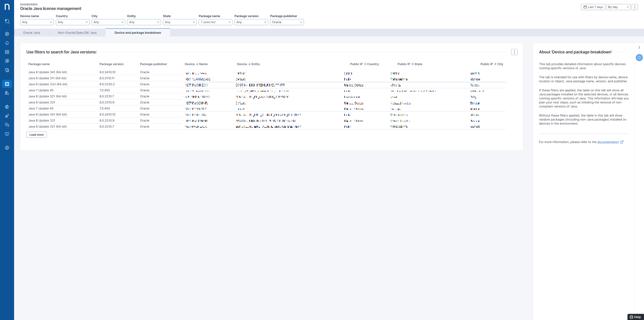Open the three-dot menu on the filters widget

[x=515, y=52]
